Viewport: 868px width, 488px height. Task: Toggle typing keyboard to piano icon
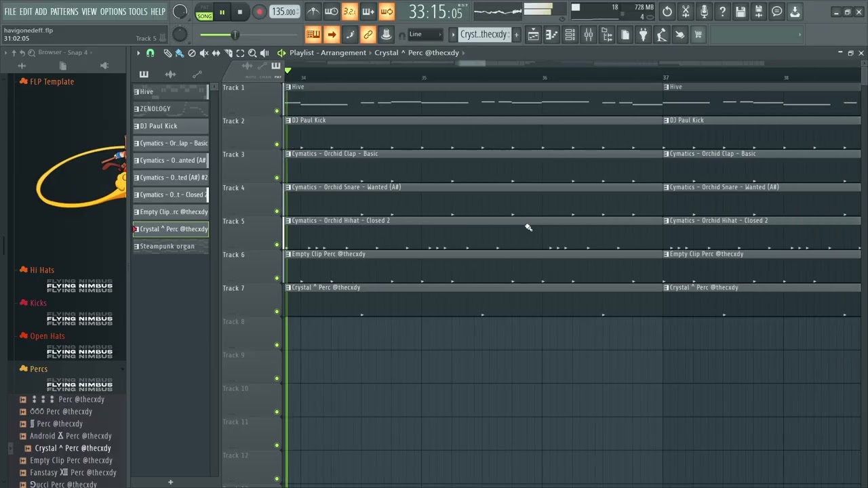point(313,35)
